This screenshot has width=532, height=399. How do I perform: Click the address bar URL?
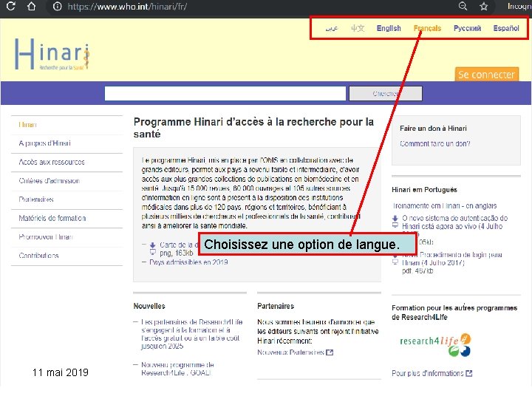point(127,7)
